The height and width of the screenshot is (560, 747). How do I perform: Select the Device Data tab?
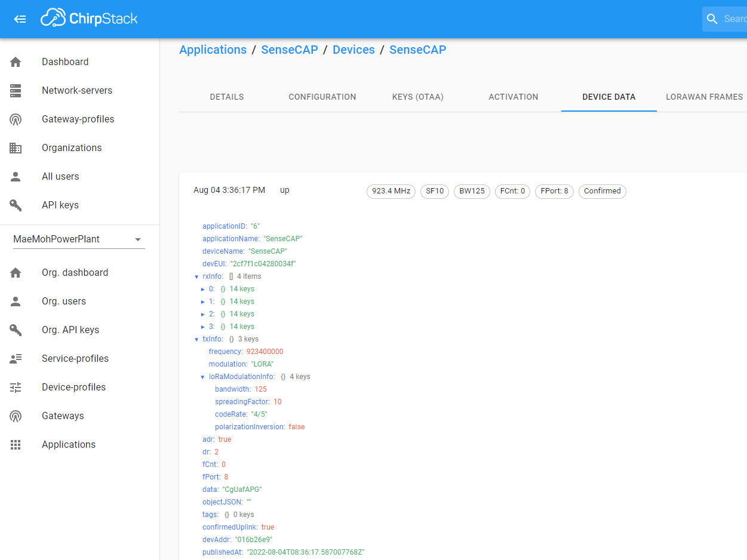pyautogui.click(x=609, y=97)
